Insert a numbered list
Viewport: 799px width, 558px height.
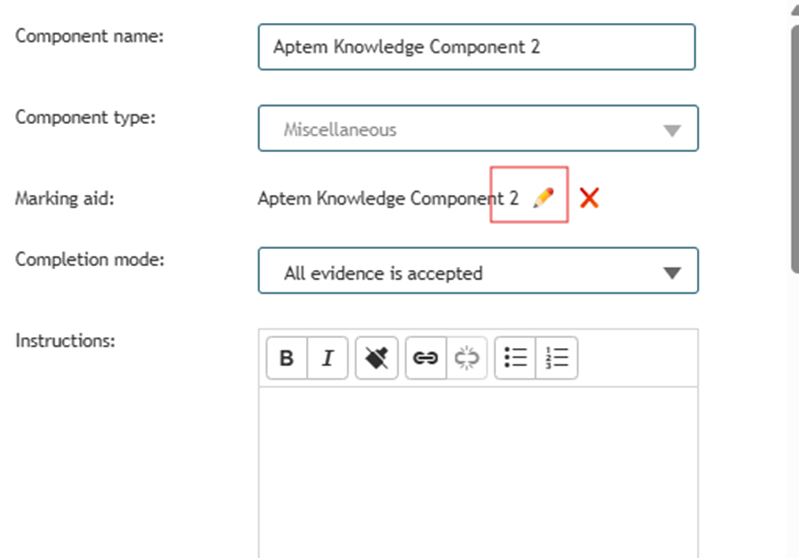tap(556, 358)
